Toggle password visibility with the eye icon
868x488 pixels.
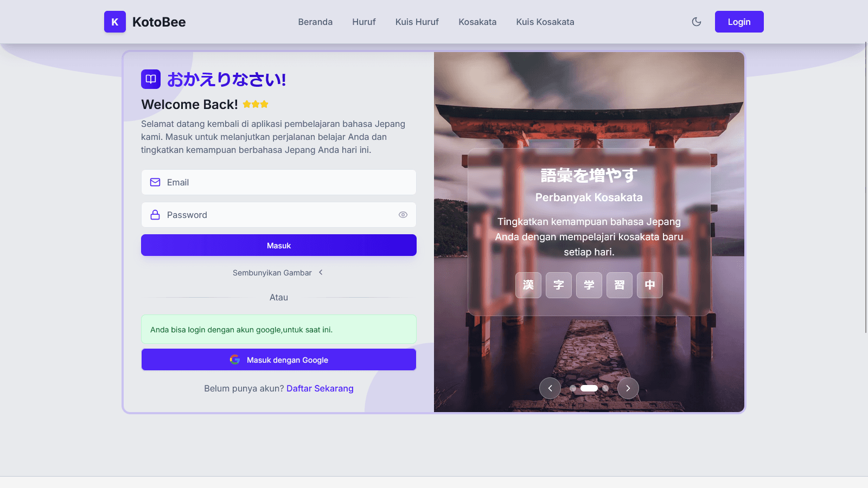[403, 215]
